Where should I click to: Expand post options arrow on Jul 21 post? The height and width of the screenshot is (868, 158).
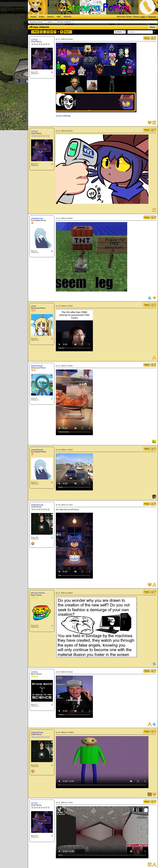pos(155,801)
